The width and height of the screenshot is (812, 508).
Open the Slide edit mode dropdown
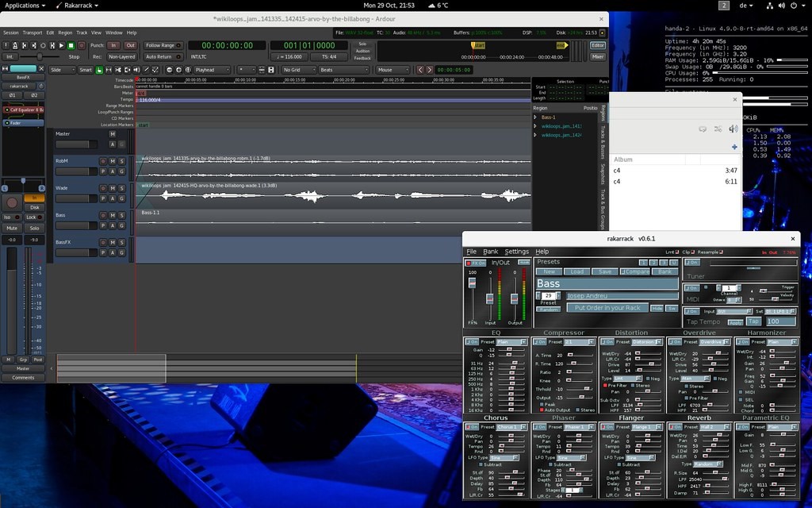62,70
